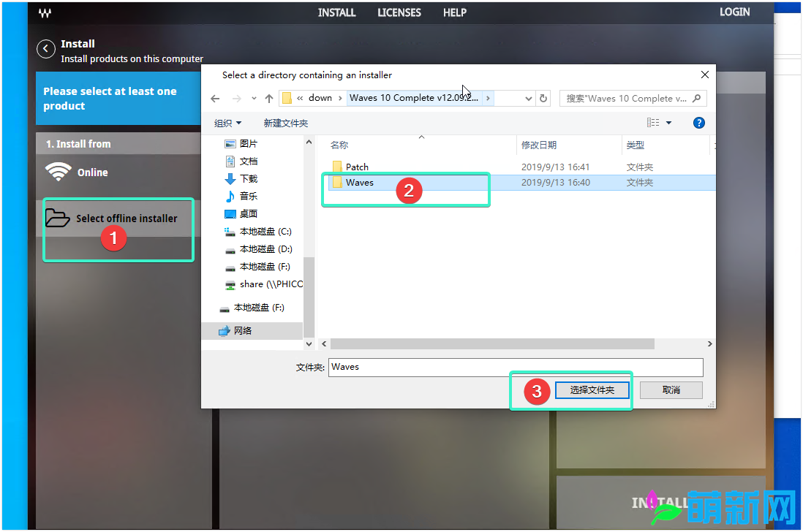Image resolution: width=803 pixels, height=532 pixels.
Task: Expand the chevron after Waves 10 Complete breadcrumb
Action: point(488,98)
